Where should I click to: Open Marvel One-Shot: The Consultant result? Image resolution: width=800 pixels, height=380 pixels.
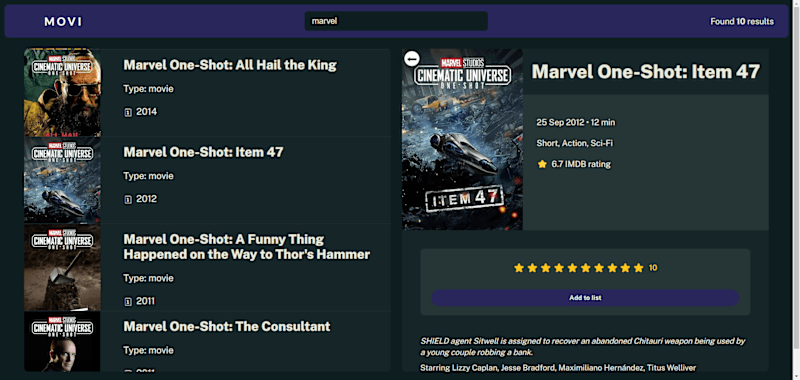coord(227,326)
